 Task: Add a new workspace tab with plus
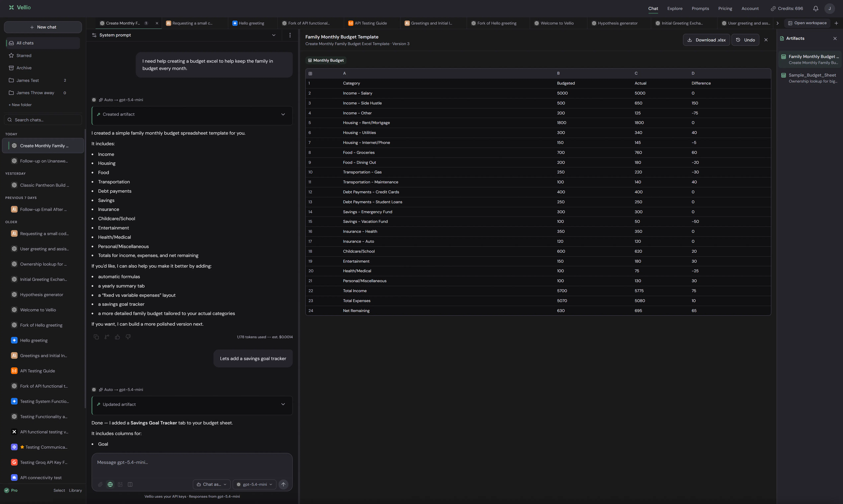click(836, 23)
